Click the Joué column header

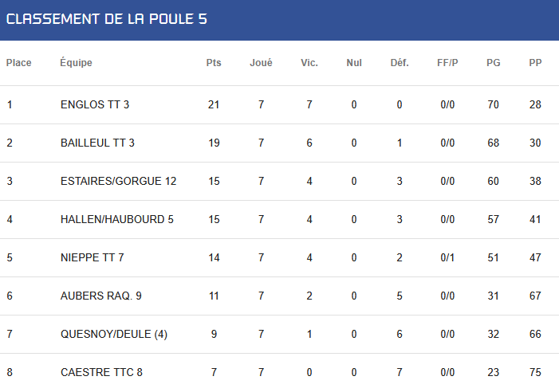coord(261,63)
